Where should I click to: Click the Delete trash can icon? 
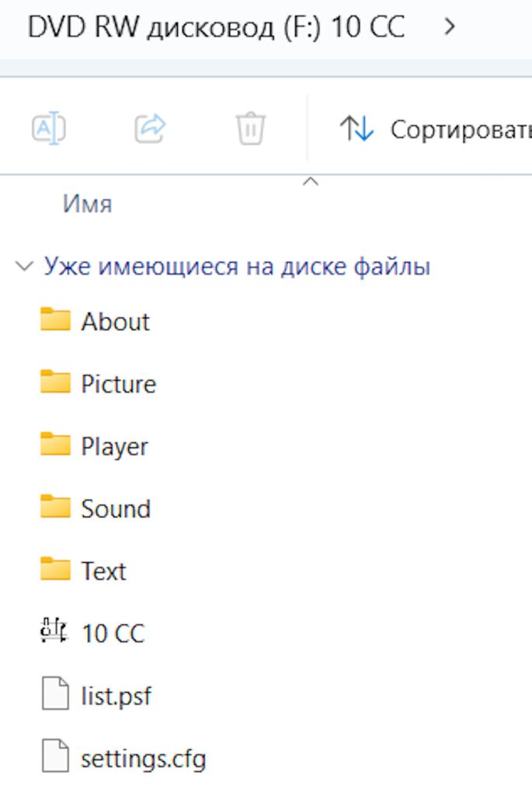[x=250, y=128]
